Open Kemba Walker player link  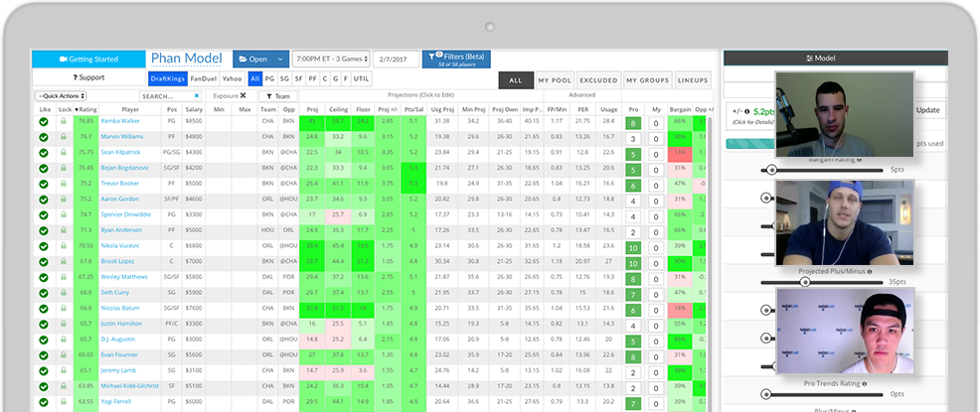119,121
